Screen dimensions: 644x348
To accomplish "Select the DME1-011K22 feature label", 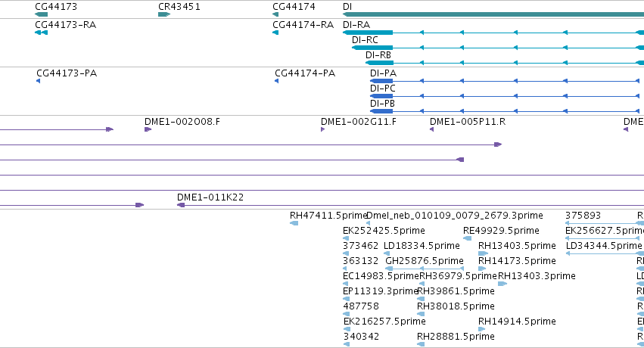I will tap(210, 197).
